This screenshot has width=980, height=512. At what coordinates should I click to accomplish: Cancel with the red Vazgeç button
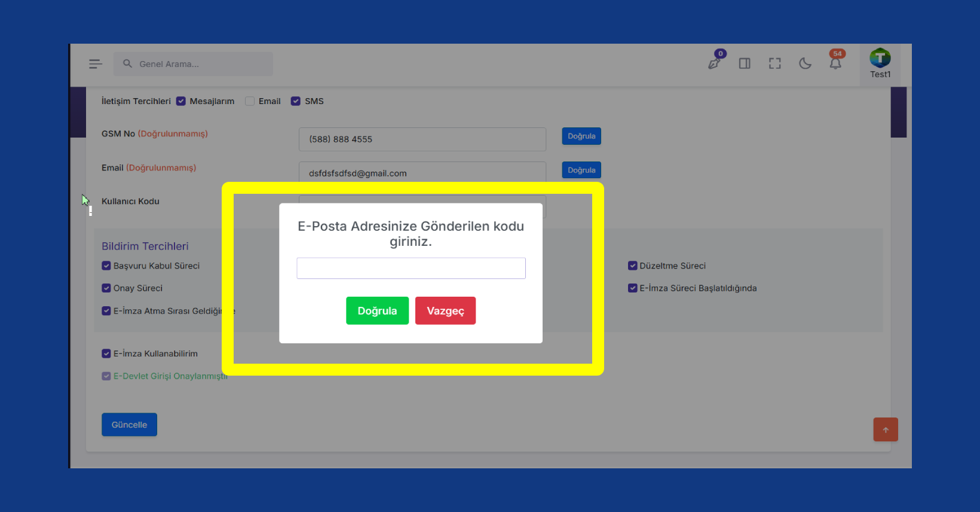445,310
